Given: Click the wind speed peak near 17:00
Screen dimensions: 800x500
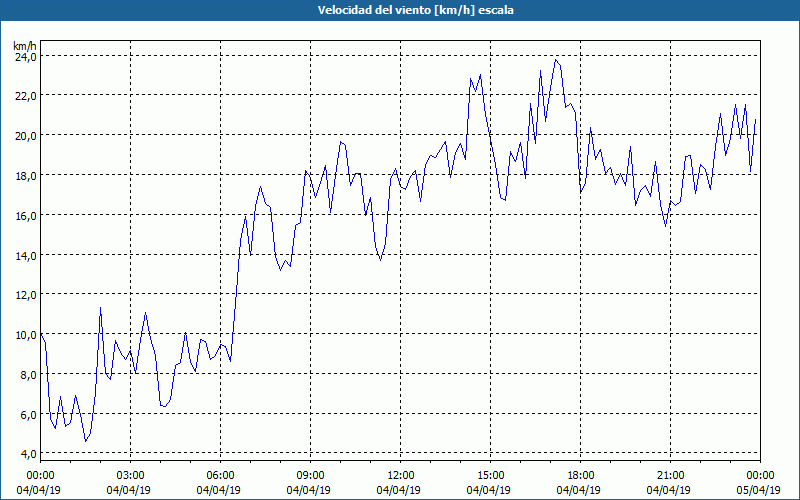Looking at the screenshot, I should pyautogui.click(x=556, y=60).
